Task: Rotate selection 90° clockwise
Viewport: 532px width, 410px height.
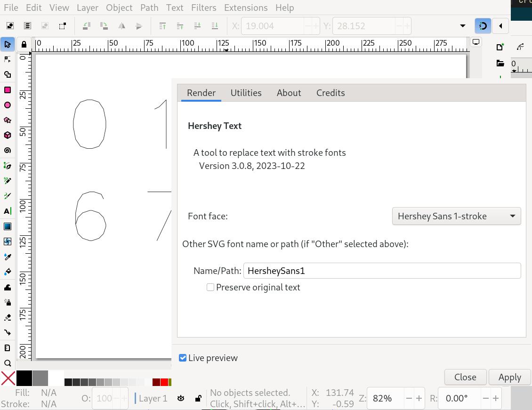Action: click(104, 26)
